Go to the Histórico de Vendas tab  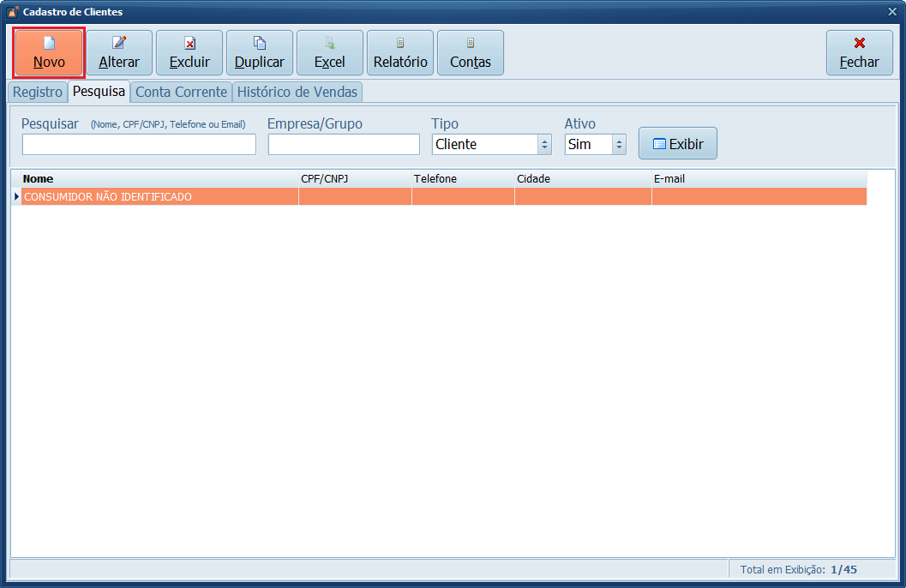pyautogui.click(x=297, y=92)
